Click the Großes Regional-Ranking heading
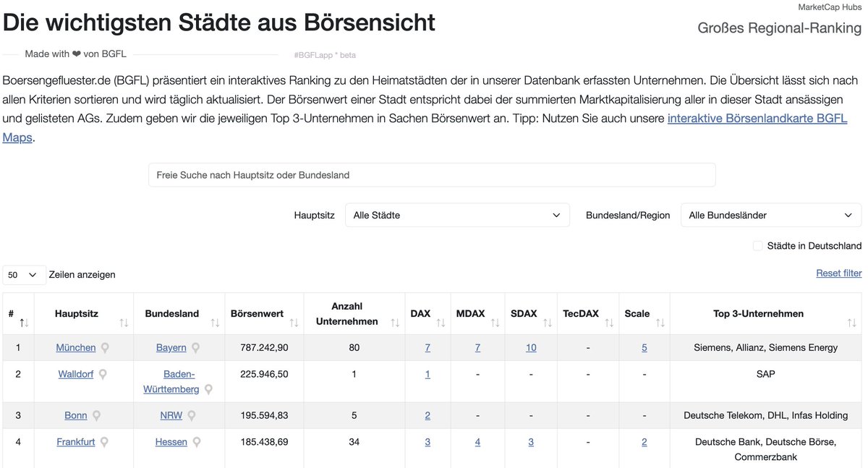Viewport: 868px width, 468px height. (x=780, y=27)
